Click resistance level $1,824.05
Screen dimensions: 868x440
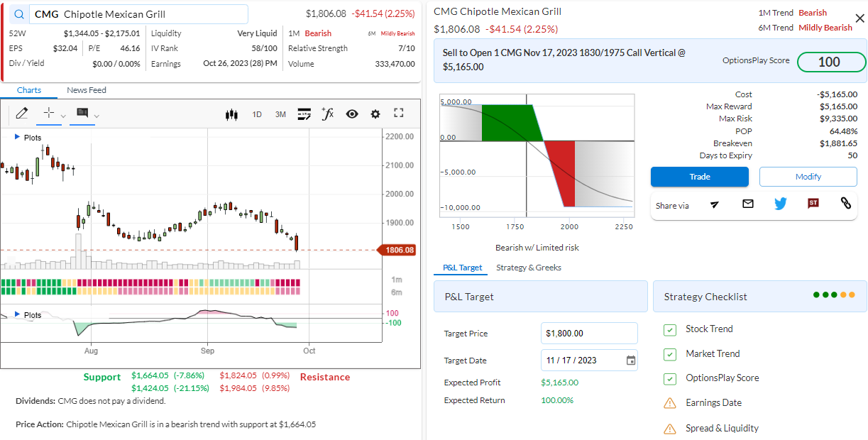pyautogui.click(x=238, y=375)
